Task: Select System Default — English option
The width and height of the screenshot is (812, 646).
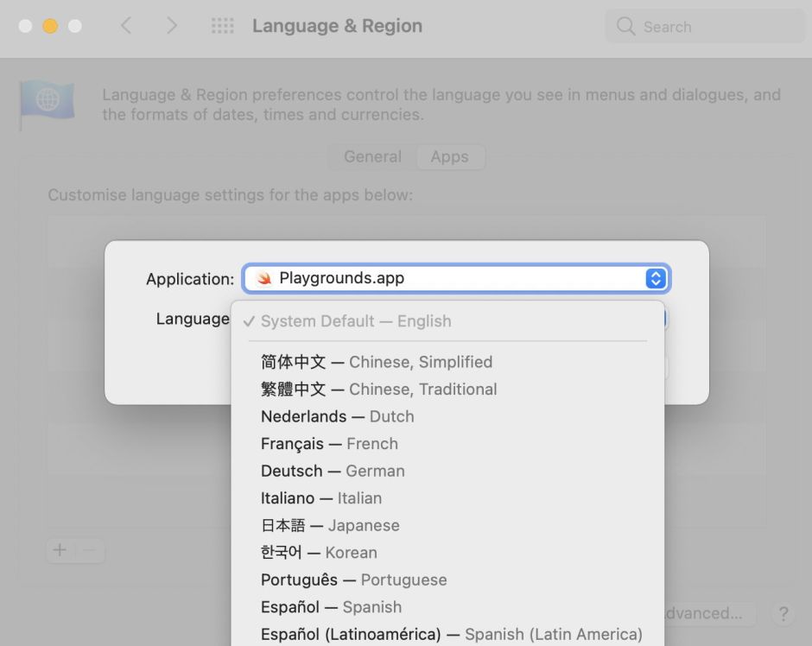Action: (x=356, y=321)
